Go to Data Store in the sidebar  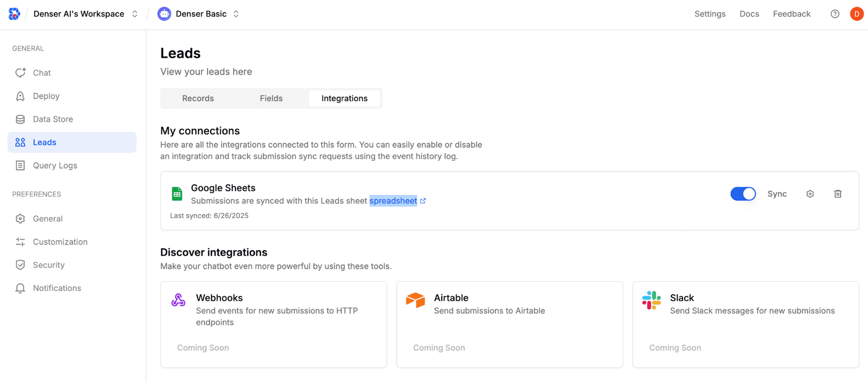pyautogui.click(x=52, y=119)
